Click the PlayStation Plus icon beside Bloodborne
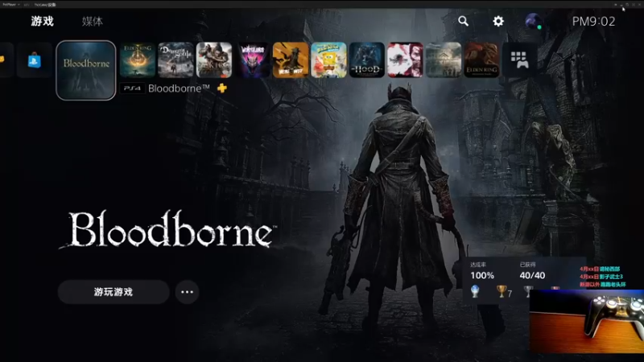The height and width of the screenshot is (362, 644). [222, 88]
